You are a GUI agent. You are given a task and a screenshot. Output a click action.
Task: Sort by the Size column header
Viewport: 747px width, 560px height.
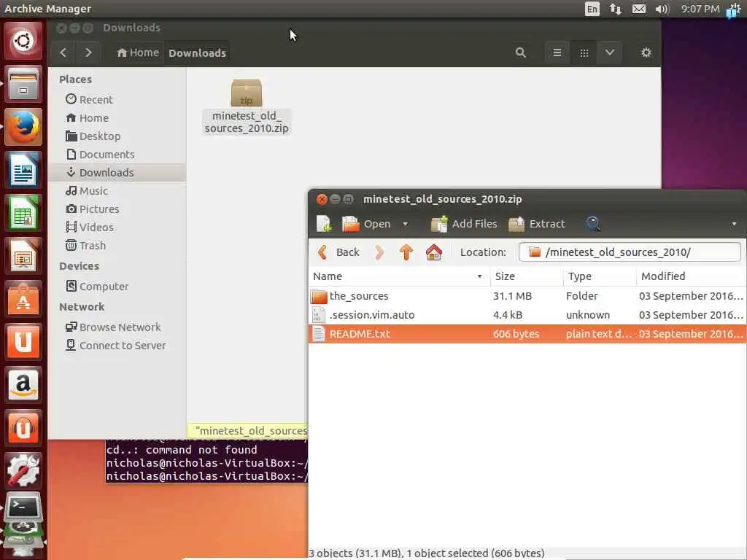coord(527,276)
